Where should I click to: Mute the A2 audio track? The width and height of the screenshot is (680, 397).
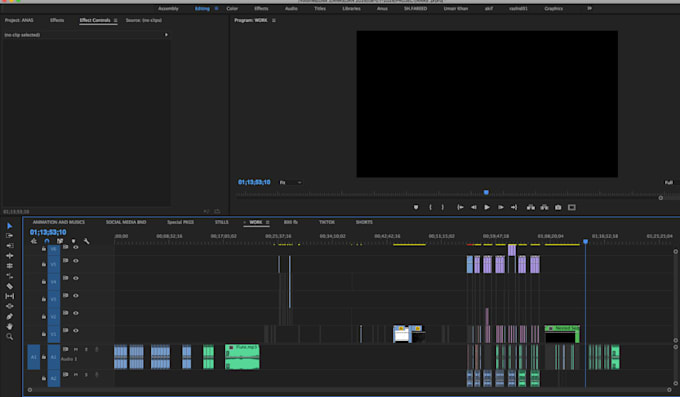tap(76, 374)
